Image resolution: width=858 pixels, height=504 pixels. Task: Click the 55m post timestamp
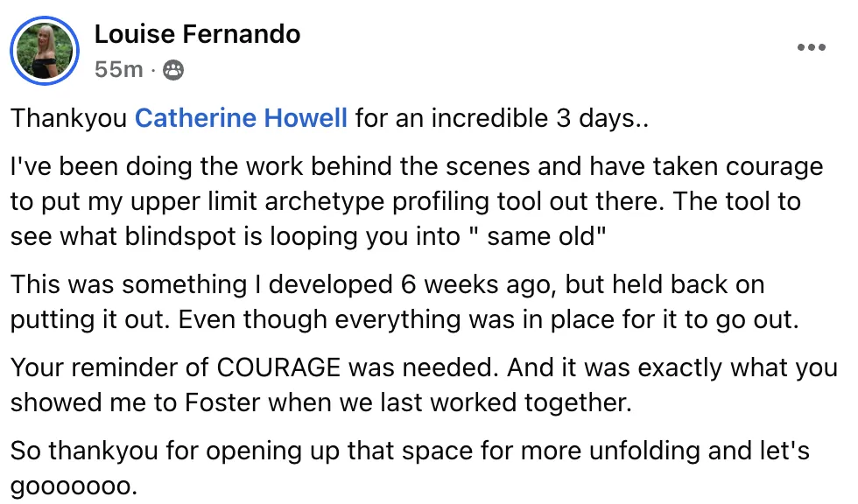point(118,70)
